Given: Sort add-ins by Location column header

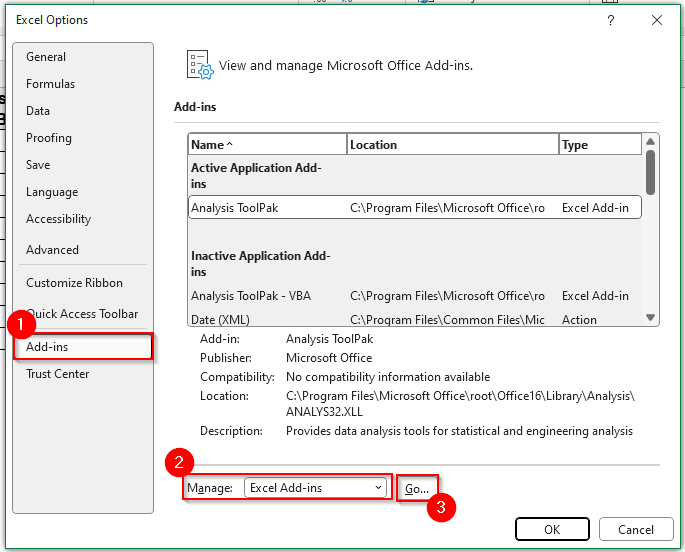Looking at the screenshot, I should 452,145.
